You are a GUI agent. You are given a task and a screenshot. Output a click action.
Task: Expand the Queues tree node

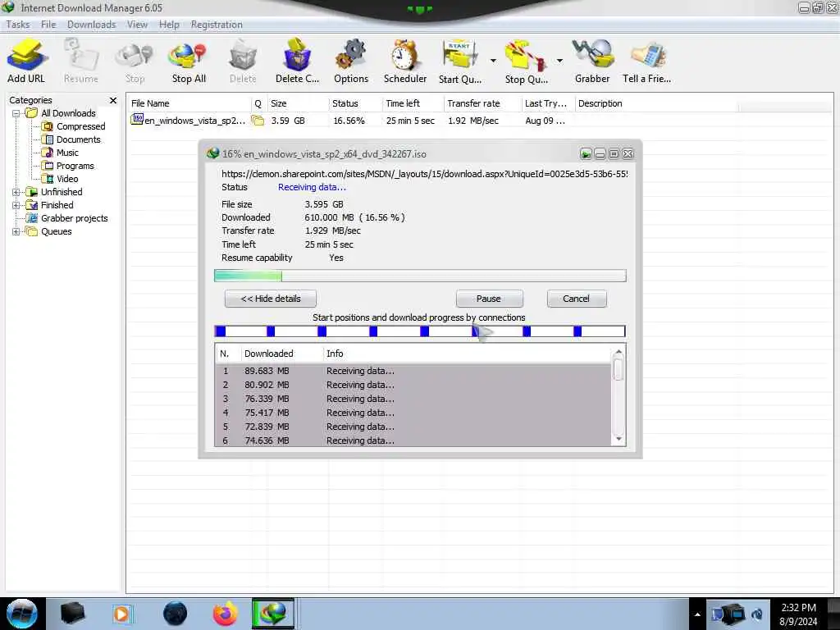tap(16, 231)
